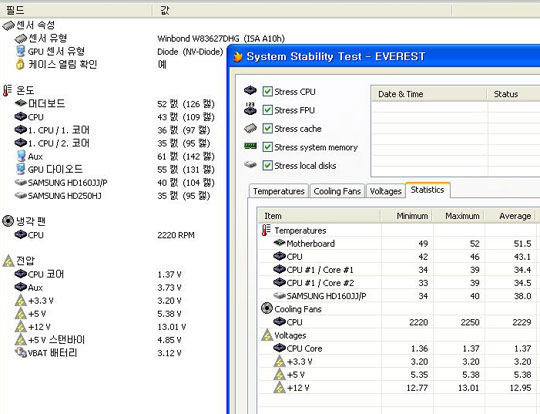Switch to the Cooling Fans tab

tap(337, 191)
